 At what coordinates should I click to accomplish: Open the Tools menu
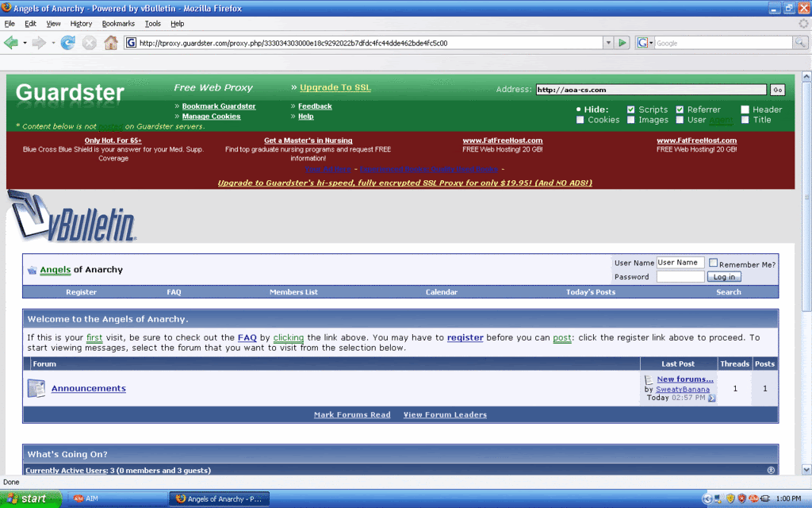(x=152, y=24)
